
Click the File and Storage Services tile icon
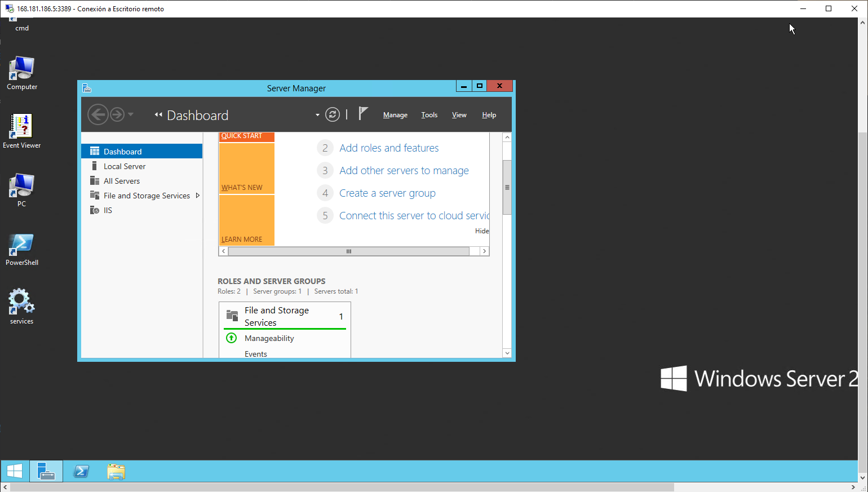coord(232,316)
